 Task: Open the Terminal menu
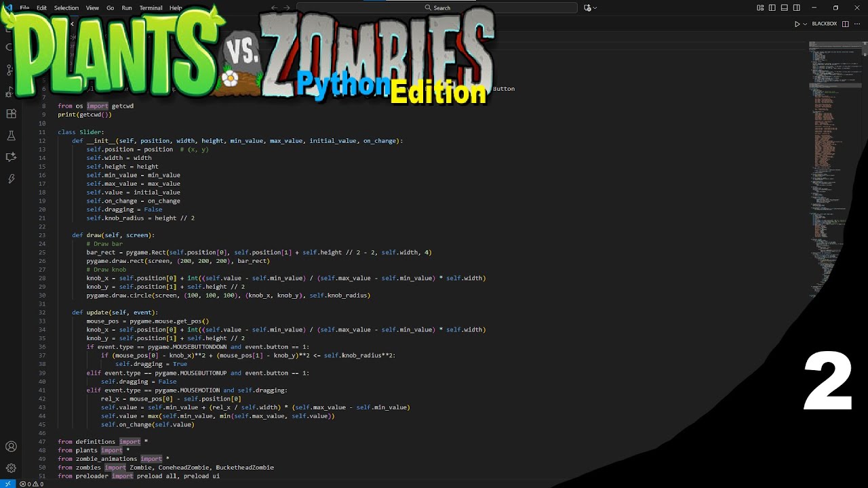click(151, 8)
